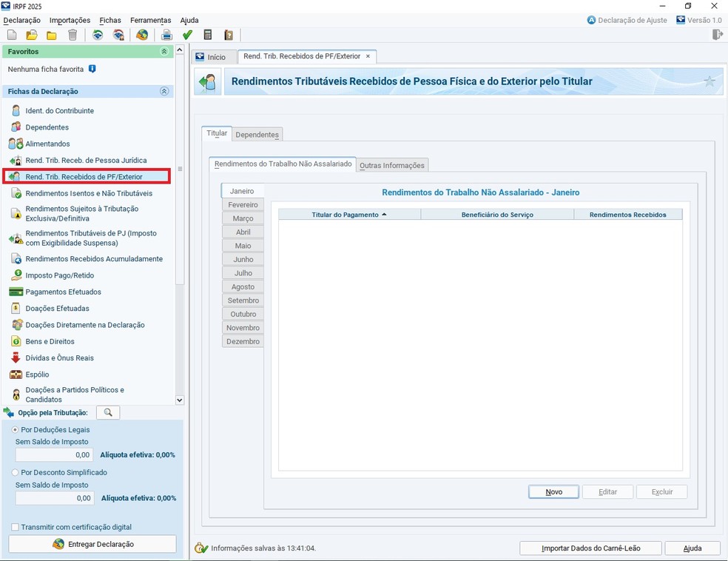Collapse the Favoritos panel
The image size is (728, 561).
point(164,52)
